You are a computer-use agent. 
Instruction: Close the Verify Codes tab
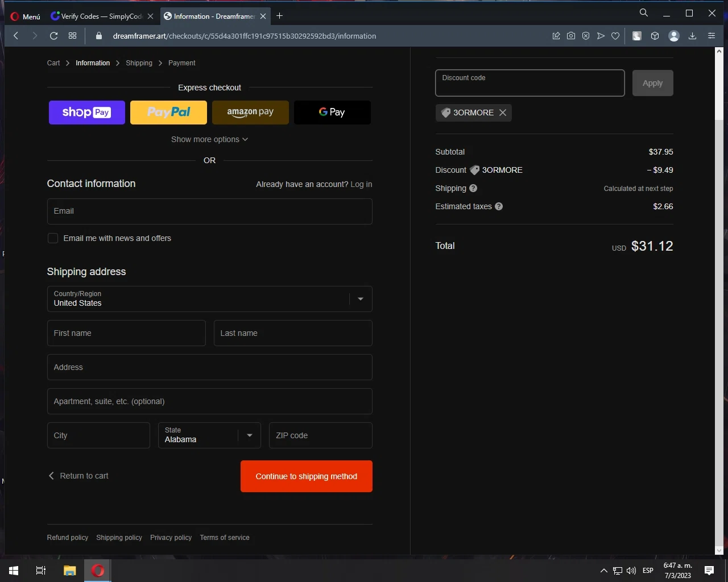(150, 16)
